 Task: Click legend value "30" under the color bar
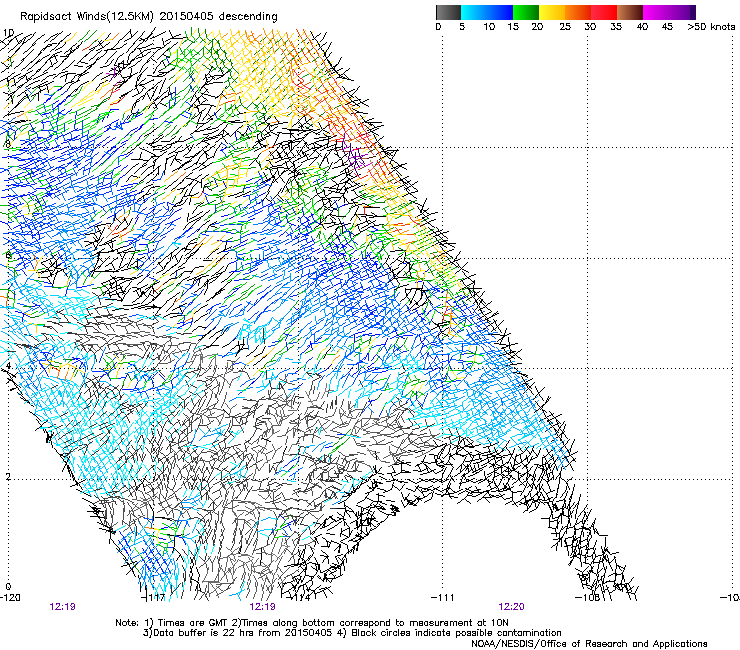point(590,27)
